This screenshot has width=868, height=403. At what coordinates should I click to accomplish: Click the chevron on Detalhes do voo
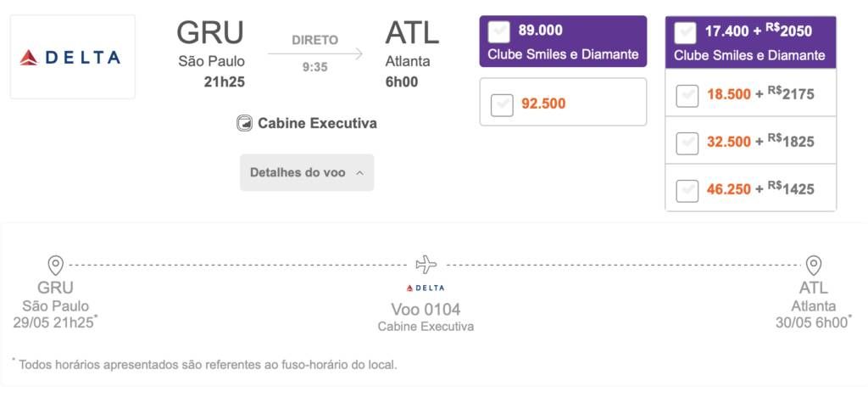[359, 173]
